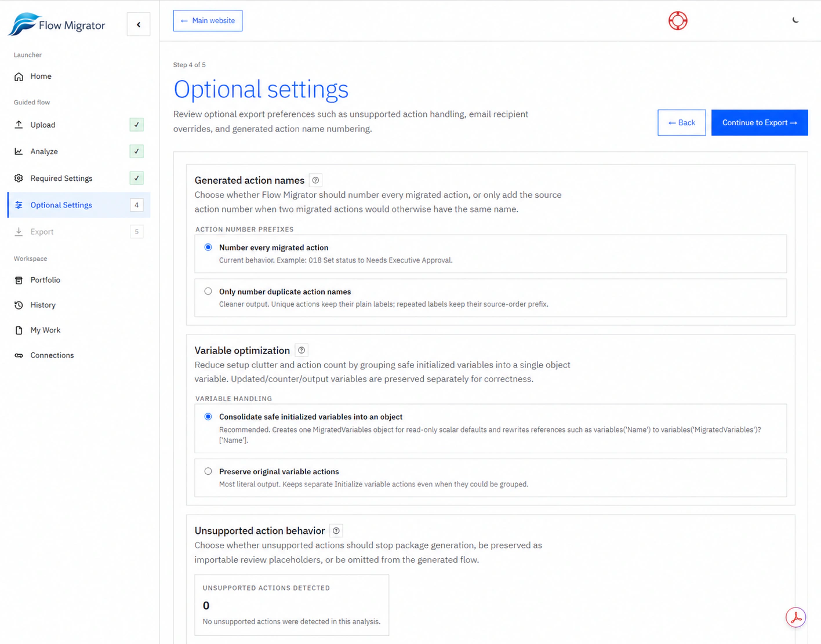Select Number every migrated action radio
Screen dimensions: 821x644
pos(208,247)
